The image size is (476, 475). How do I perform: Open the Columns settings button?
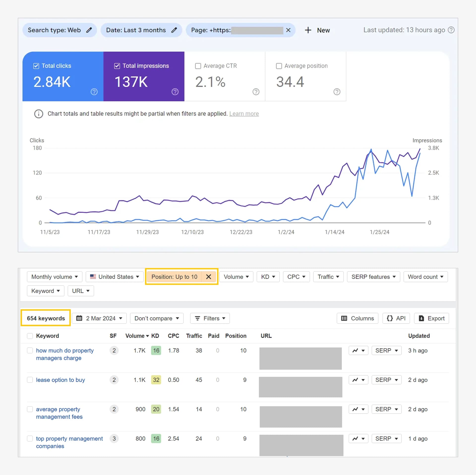(357, 318)
